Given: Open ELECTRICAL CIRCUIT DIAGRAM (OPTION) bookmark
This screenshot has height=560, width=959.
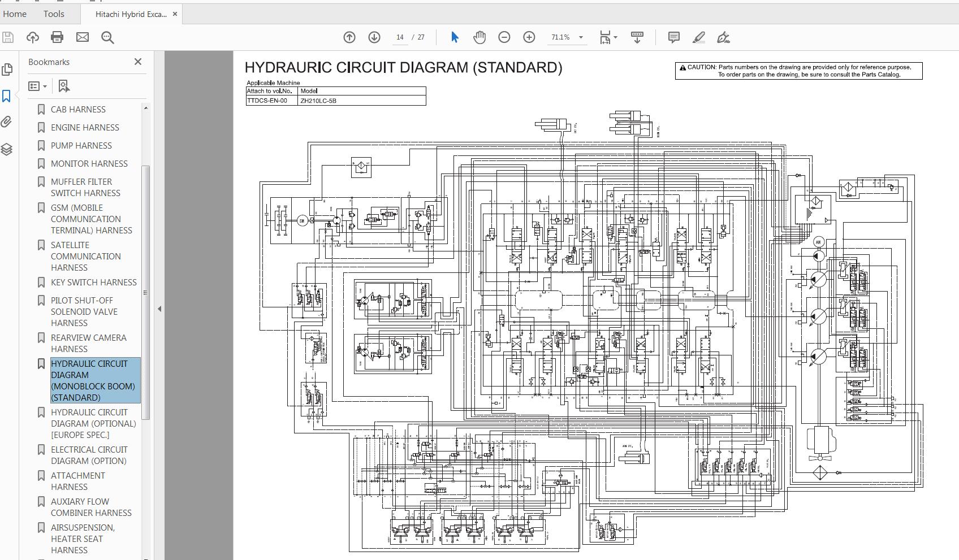Looking at the screenshot, I should coord(89,455).
